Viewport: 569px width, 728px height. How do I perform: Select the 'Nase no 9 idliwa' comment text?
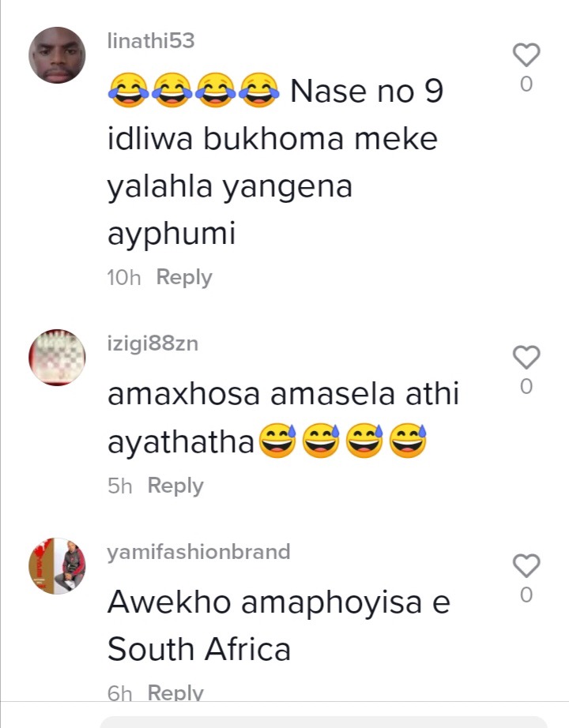coord(275,161)
